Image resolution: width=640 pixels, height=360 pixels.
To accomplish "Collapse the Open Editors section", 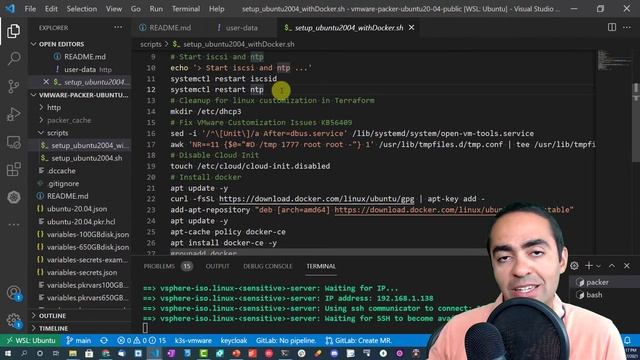I will (80, 44).
